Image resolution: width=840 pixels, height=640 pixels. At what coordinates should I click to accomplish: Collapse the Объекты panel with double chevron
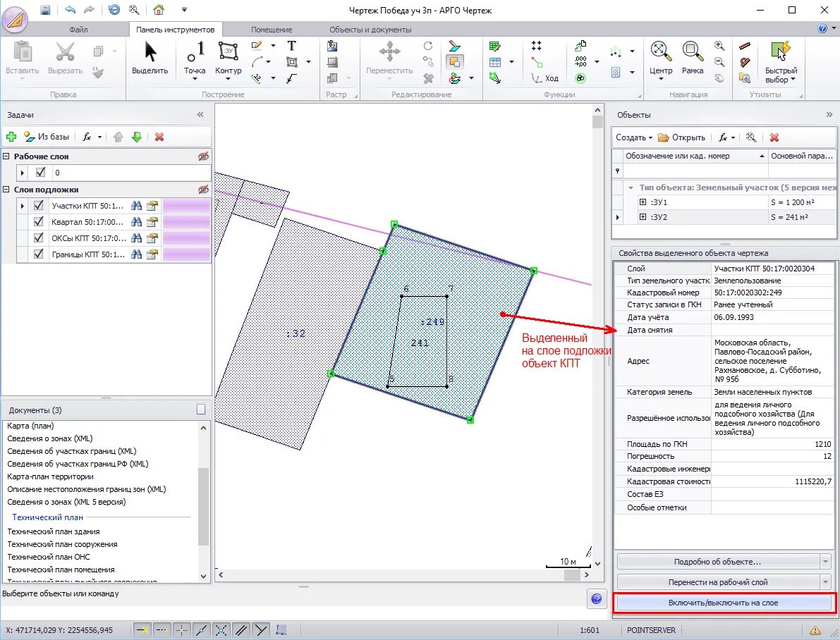pyautogui.click(x=829, y=115)
